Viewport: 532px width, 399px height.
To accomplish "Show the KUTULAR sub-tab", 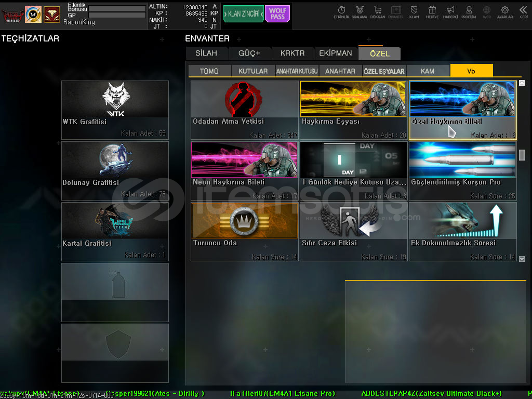I will pos(253,71).
